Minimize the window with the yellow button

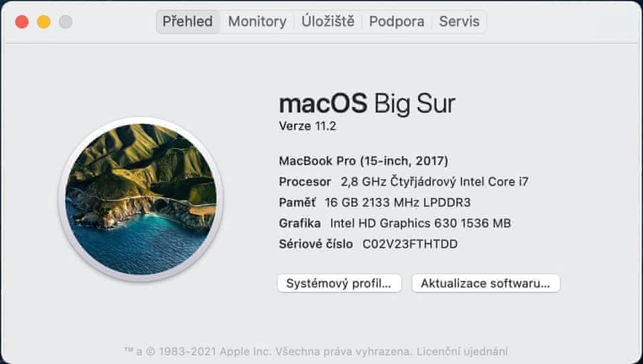point(44,22)
